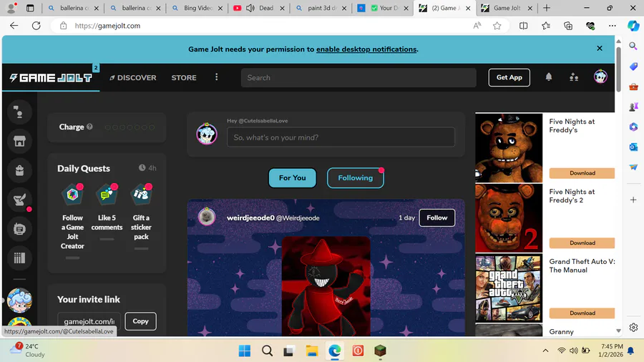644x362 pixels.
Task: Download Five Nights at Freddy's ad
Action: [582, 173]
